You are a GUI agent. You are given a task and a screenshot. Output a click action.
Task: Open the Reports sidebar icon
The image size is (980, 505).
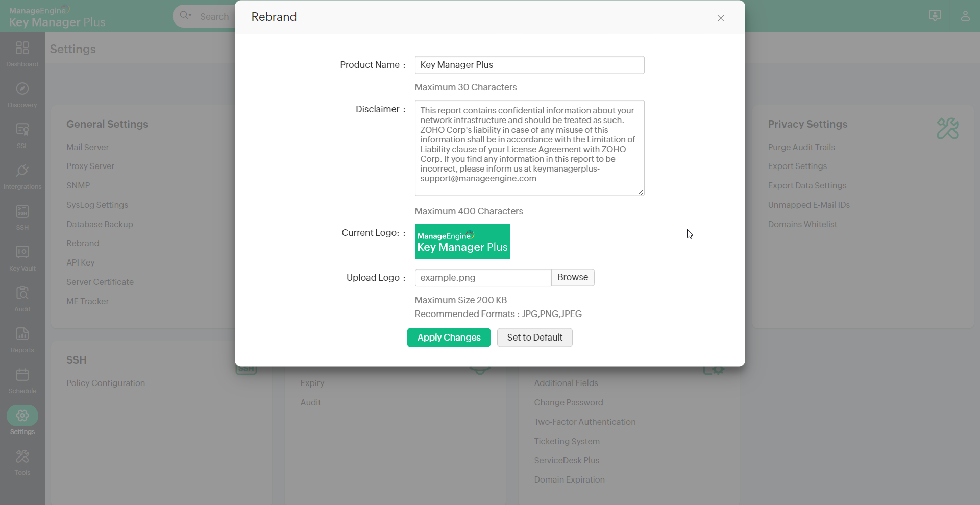pos(22,334)
